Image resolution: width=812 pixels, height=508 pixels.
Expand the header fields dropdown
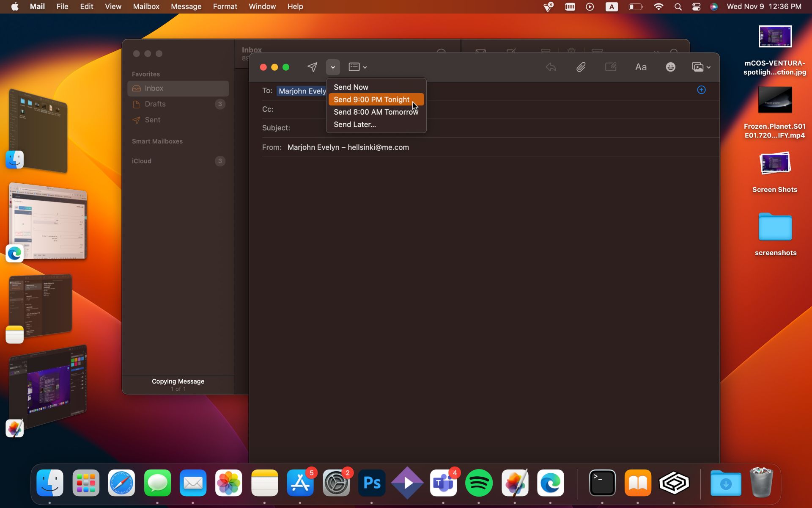(357, 67)
